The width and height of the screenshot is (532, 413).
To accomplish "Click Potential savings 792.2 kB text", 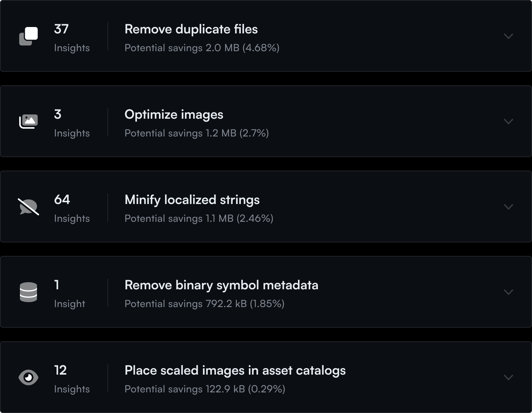I will tap(204, 304).
